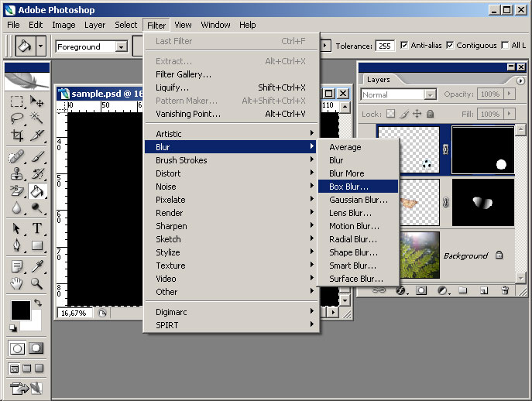Screen dimensions: 532x401
Task: Select the Eyedropper tool
Action: pyautogui.click(x=36, y=266)
